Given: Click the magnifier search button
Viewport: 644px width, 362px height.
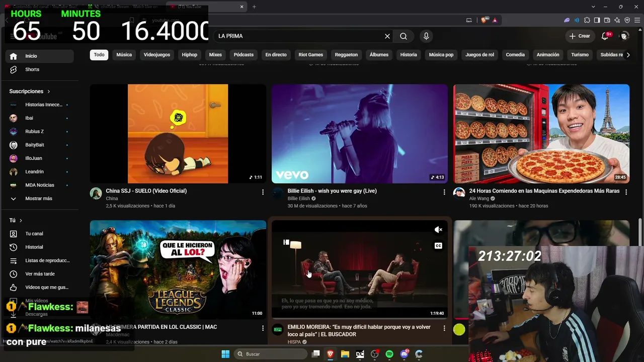Looking at the screenshot, I should 404,36.
